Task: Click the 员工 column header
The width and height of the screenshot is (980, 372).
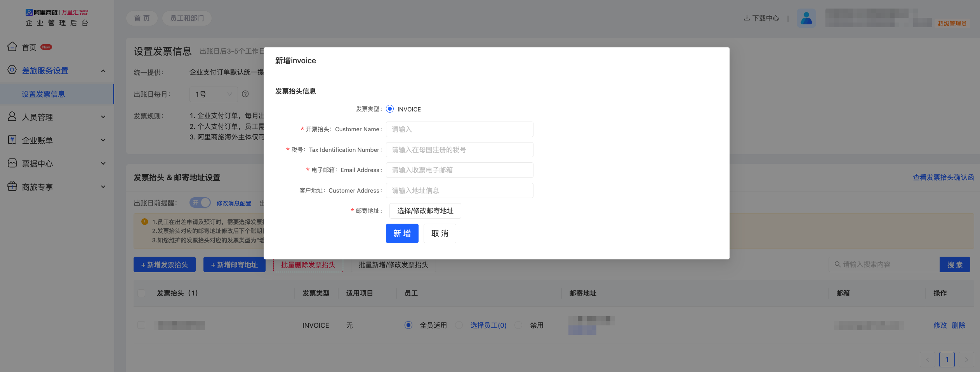Action: click(x=411, y=293)
